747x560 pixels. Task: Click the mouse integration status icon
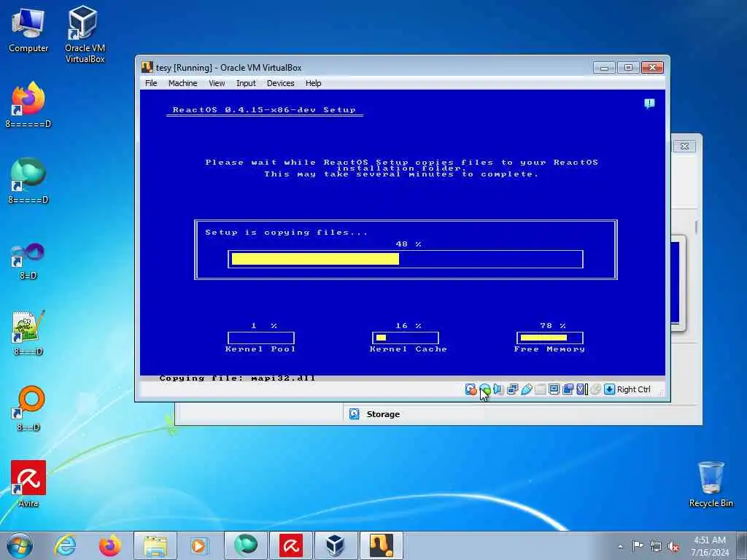(x=595, y=389)
